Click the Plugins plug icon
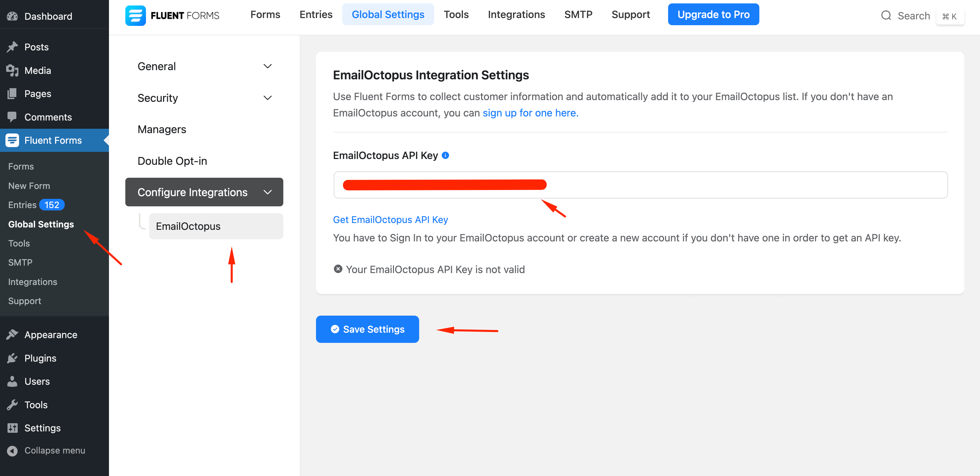The image size is (980, 476). pyautogui.click(x=12, y=358)
